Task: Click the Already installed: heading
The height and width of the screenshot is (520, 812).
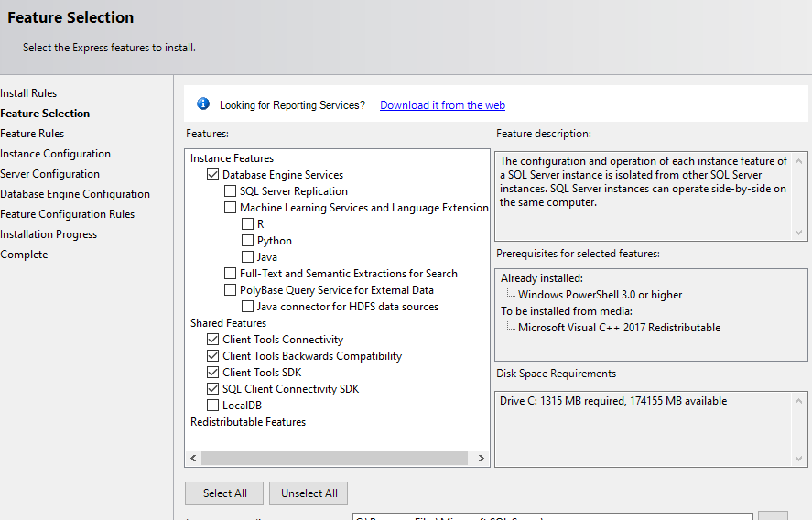Action: click(x=542, y=278)
